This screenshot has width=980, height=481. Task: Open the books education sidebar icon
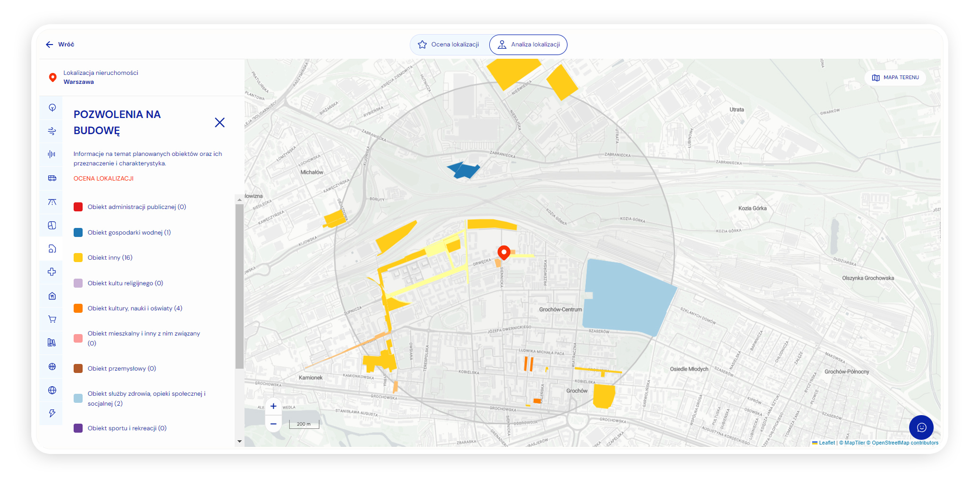tap(52, 343)
